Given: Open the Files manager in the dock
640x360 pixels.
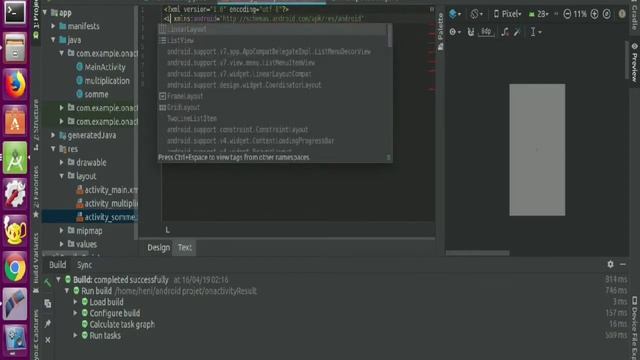Looking at the screenshot, I should coord(15,48).
